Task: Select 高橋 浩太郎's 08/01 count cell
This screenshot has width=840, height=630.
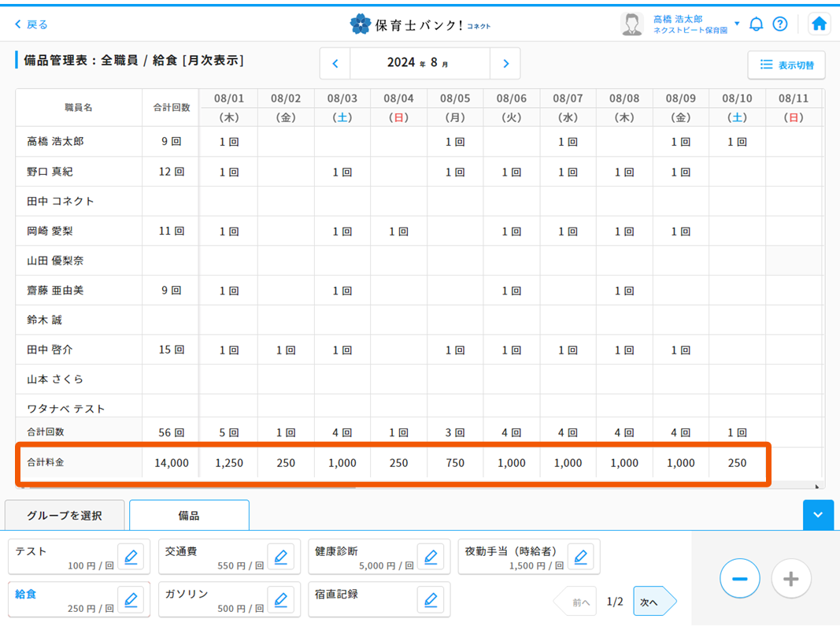Action: point(228,142)
